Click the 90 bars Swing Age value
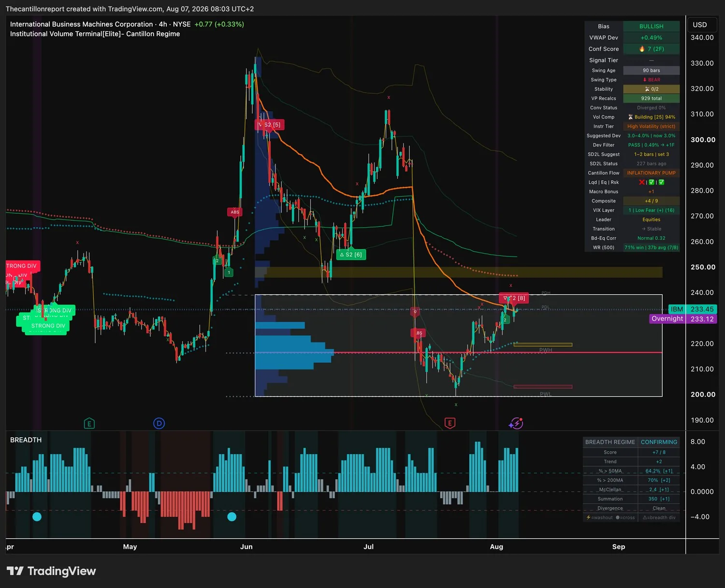Image resolution: width=725 pixels, height=588 pixels. pos(651,71)
